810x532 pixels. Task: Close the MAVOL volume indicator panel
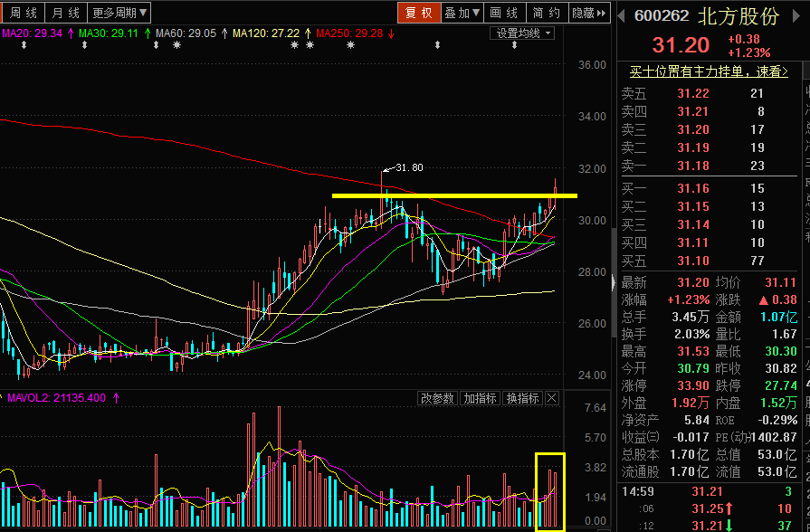pos(552,398)
